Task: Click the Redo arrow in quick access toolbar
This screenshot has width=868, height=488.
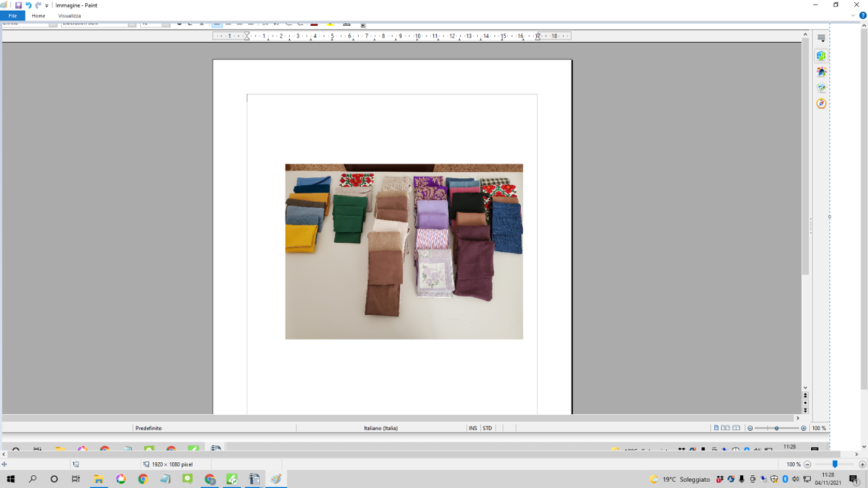Action: click(x=38, y=5)
